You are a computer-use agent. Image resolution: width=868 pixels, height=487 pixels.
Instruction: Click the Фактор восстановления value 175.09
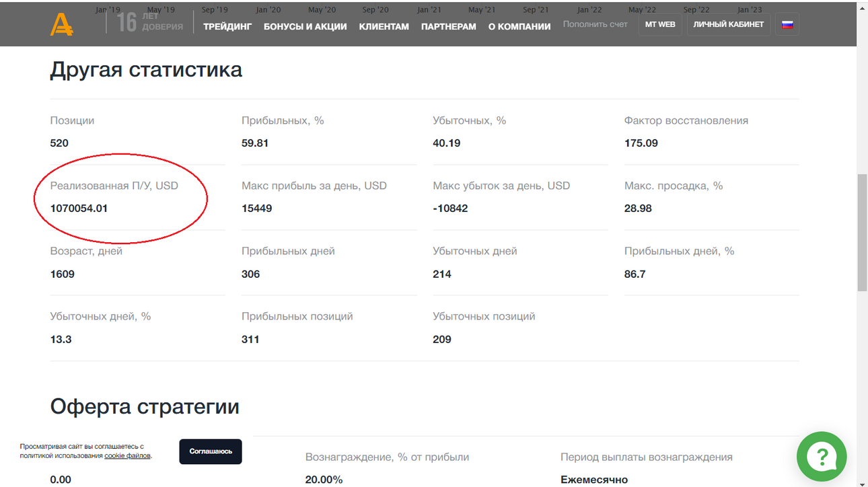641,143
